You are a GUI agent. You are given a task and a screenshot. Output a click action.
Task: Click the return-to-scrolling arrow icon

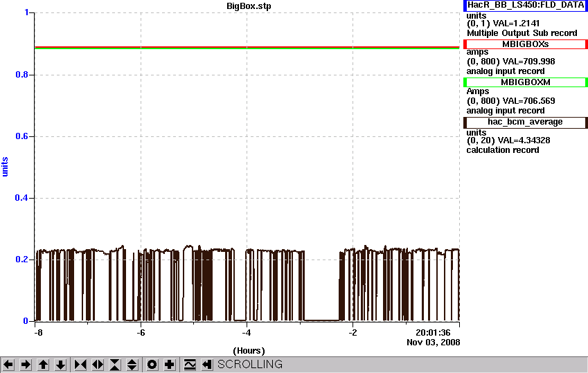coord(207,365)
